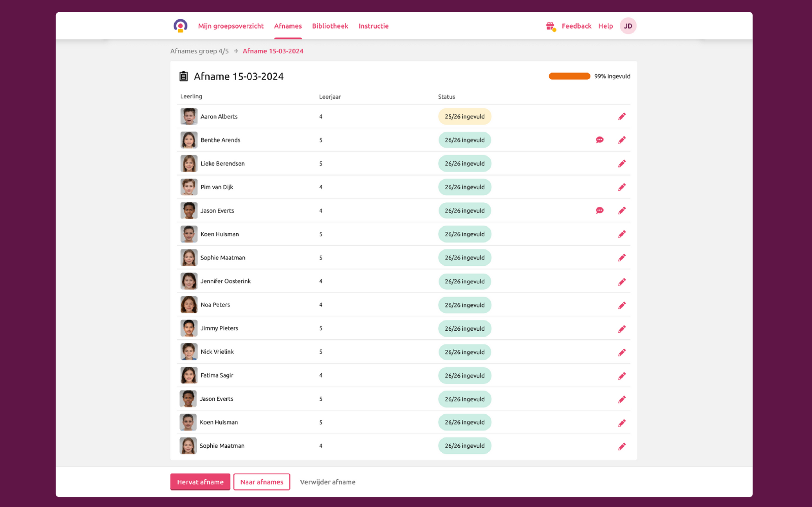Viewport: 812px width, 507px height.
Task: Click edit icon for Sophie Maatman
Action: pyautogui.click(x=621, y=258)
